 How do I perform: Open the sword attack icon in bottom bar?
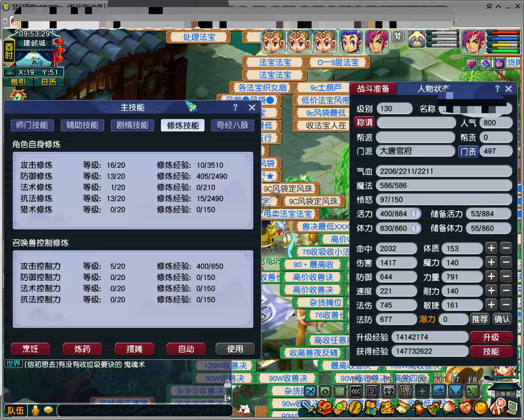click(308, 407)
